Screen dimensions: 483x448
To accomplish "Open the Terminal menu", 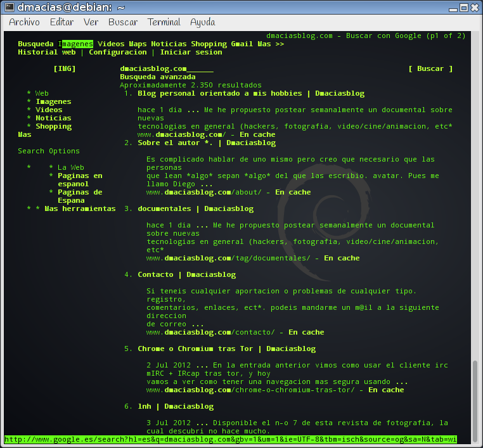I will point(164,22).
